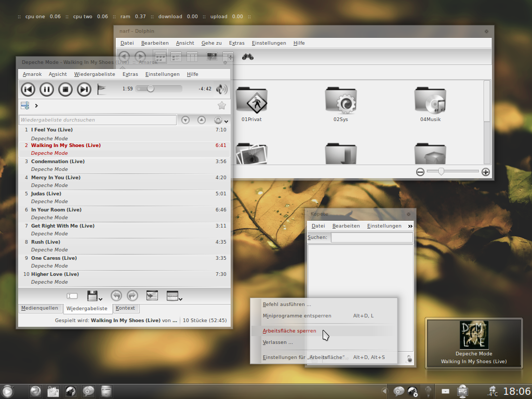Click the playlist undo button
Image resolution: width=532 pixels, height=399 pixels.
116,296
